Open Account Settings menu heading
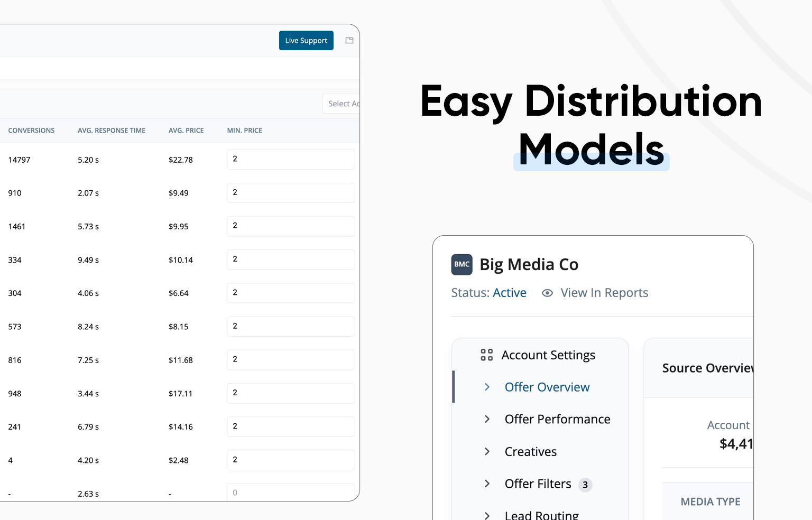Image resolution: width=812 pixels, height=520 pixels. point(548,355)
